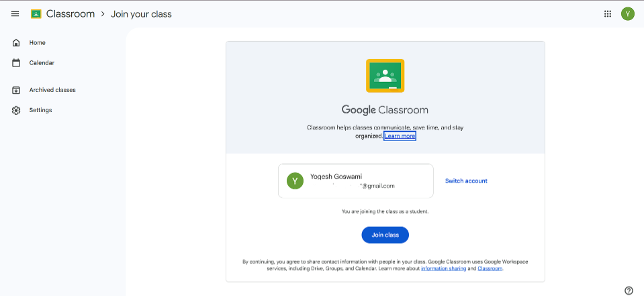Image resolution: width=644 pixels, height=296 pixels.
Task: Click the large Google Classroom logo
Action: 385,76
